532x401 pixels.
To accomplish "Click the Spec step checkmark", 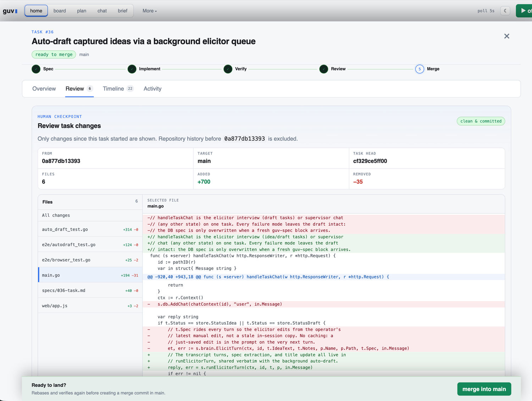I will (36, 69).
